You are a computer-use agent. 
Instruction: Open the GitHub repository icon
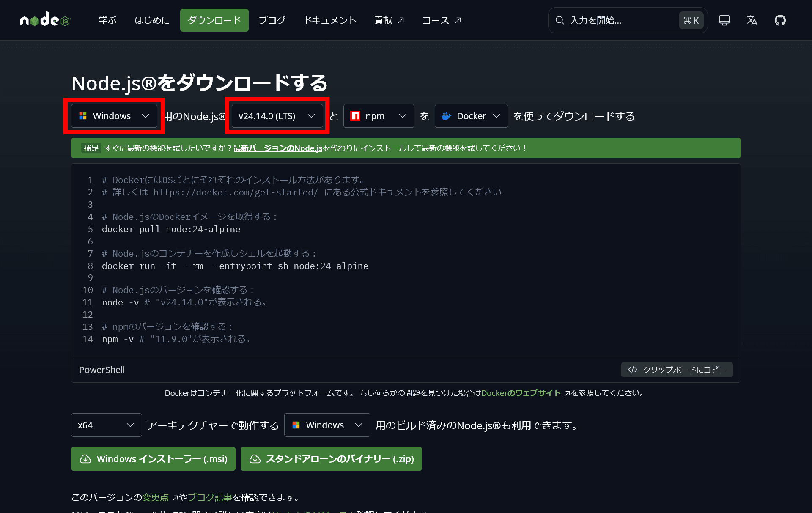(780, 20)
